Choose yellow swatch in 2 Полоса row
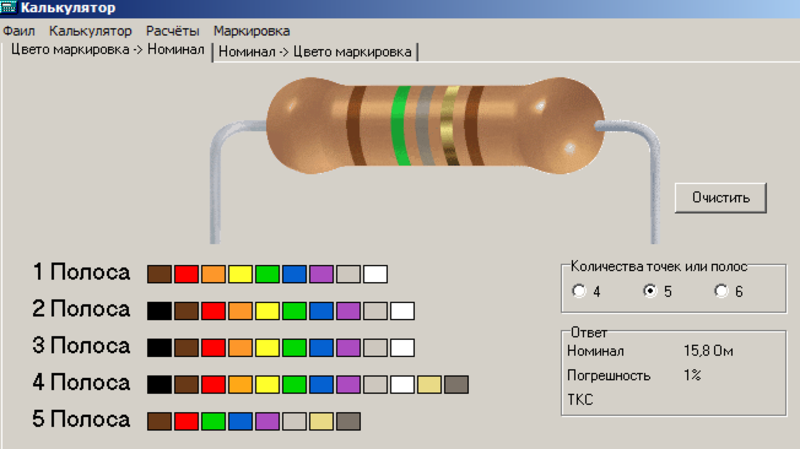Image resolution: width=800 pixels, height=449 pixels. (x=267, y=311)
